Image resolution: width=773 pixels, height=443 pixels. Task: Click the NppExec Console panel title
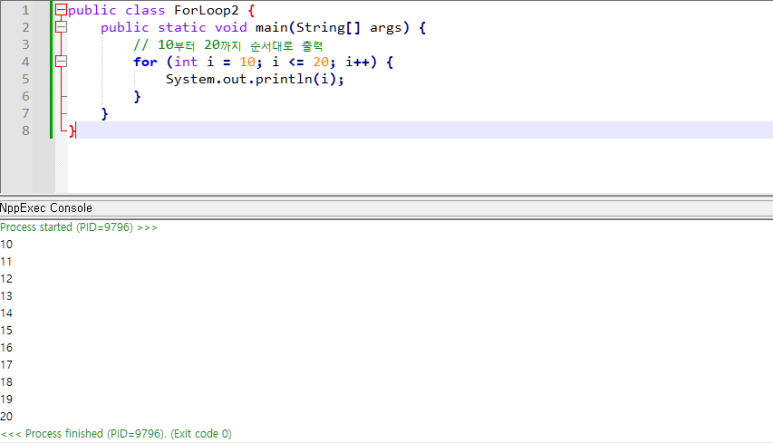[x=46, y=208]
